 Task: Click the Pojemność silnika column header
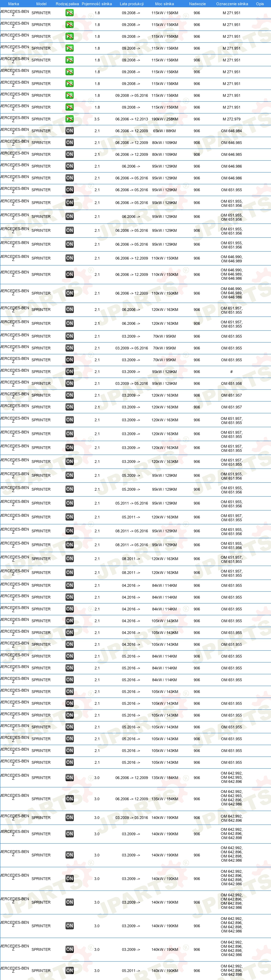point(97,4)
